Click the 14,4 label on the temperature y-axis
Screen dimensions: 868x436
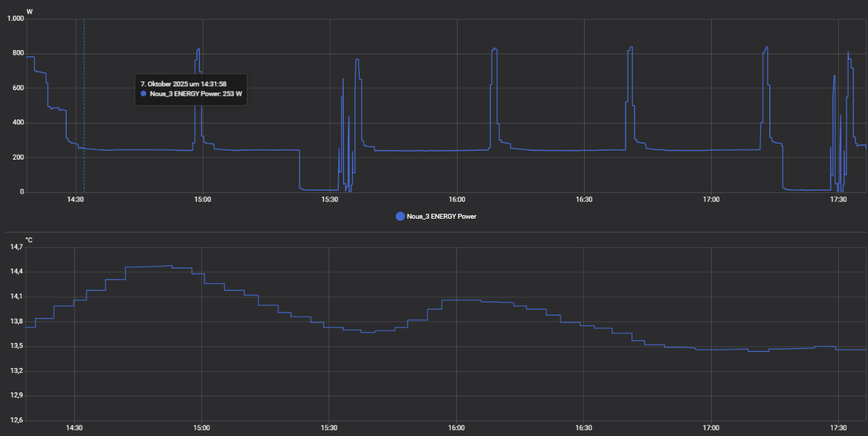click(x=17, y=271)
